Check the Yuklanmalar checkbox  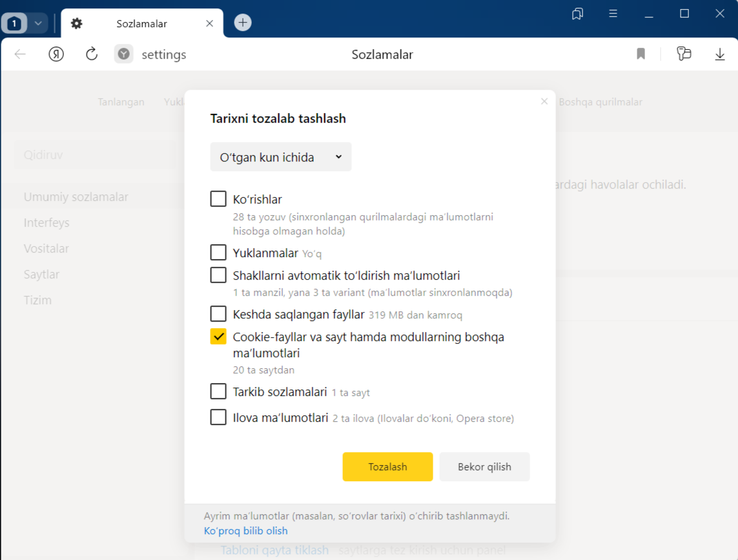pos(218,253)
